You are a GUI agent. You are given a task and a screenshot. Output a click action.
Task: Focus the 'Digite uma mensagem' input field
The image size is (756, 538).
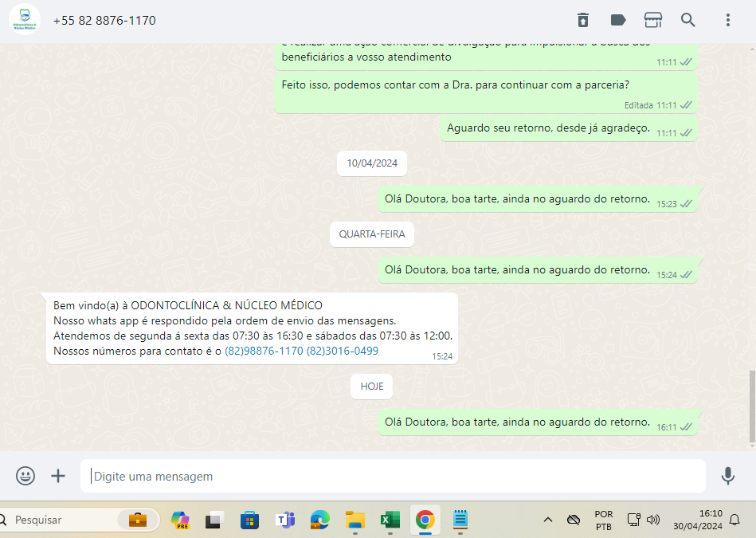pos(393,477)
